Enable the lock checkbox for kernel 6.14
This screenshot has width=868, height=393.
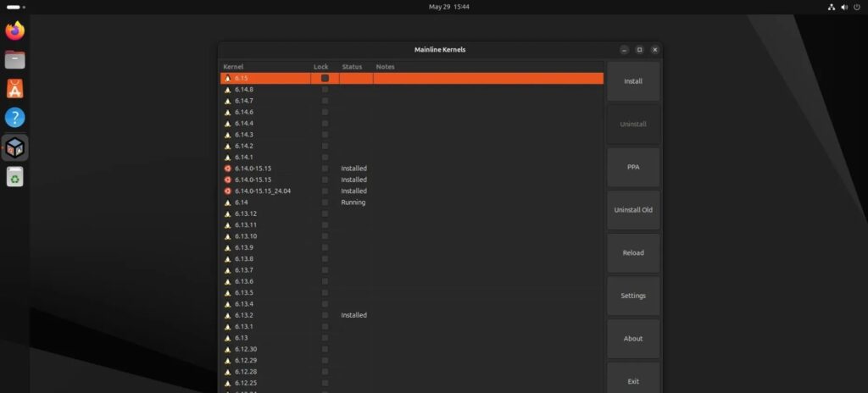(x=325, y=202)
